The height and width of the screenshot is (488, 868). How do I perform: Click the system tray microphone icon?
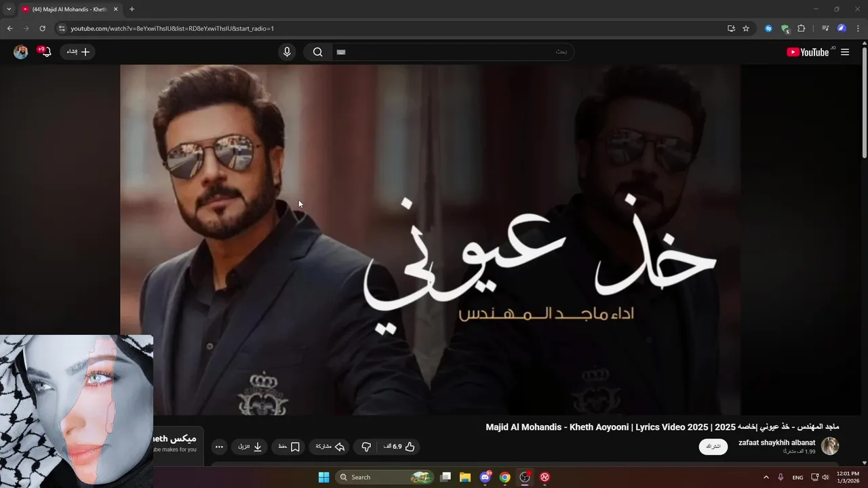tap(781, 477)
